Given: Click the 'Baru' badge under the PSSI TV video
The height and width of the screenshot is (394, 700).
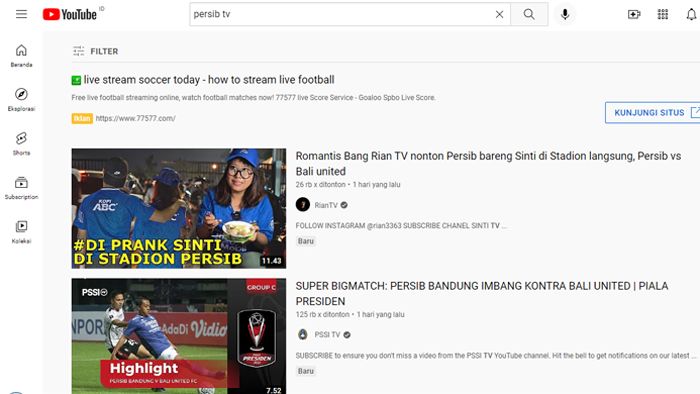Looking at the screenshot, I should tap(306, 371).
